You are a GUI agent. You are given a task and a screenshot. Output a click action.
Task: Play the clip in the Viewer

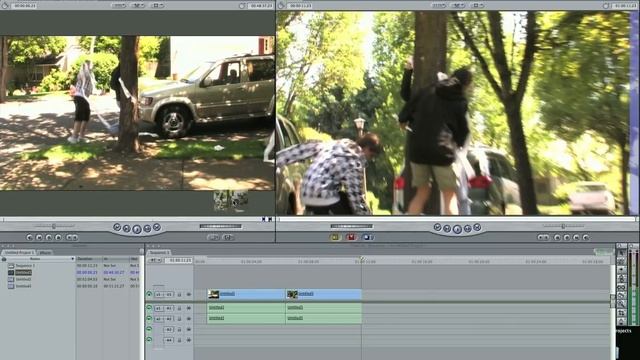tap(137, 229)
